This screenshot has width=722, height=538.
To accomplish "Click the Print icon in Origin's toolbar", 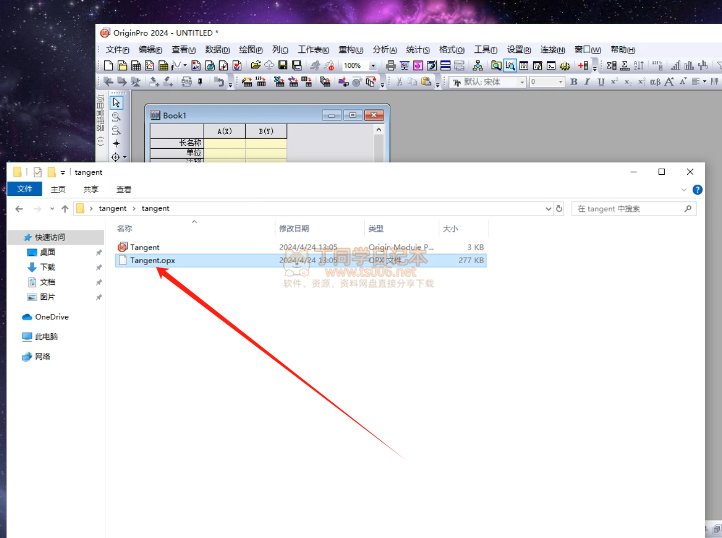I will pyautogui.click(x=391, y=65).
